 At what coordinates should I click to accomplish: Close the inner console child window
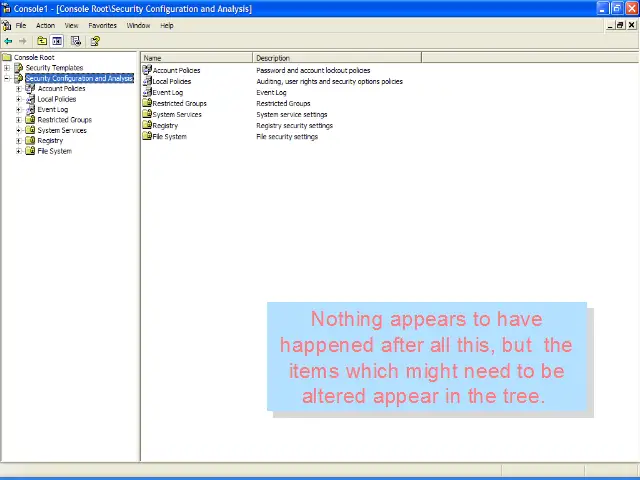point(631,25)
